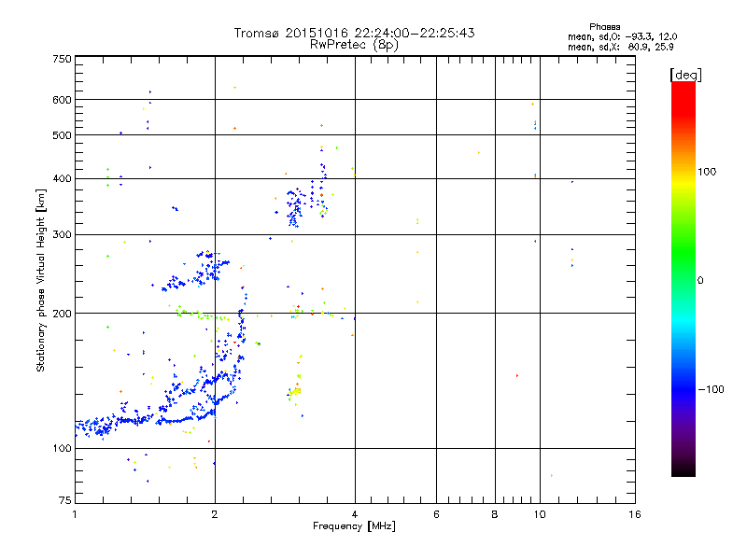Click the '1' frequency axis tick label
The width and height of the screenshot is (747, 560).
[75, 514]
